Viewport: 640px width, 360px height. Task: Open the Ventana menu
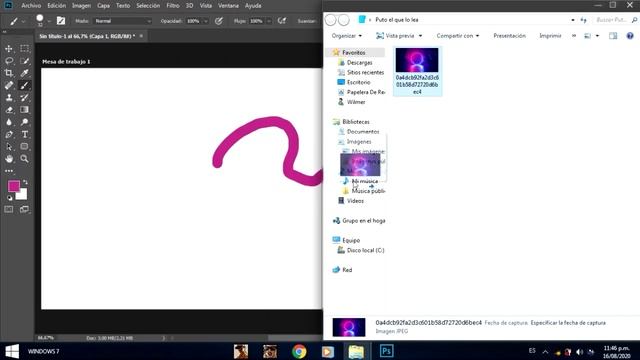(x=228, y=6)
